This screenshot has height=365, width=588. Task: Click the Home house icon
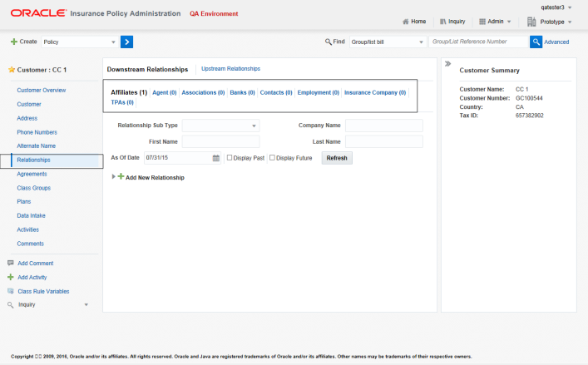tap(405, 22)
